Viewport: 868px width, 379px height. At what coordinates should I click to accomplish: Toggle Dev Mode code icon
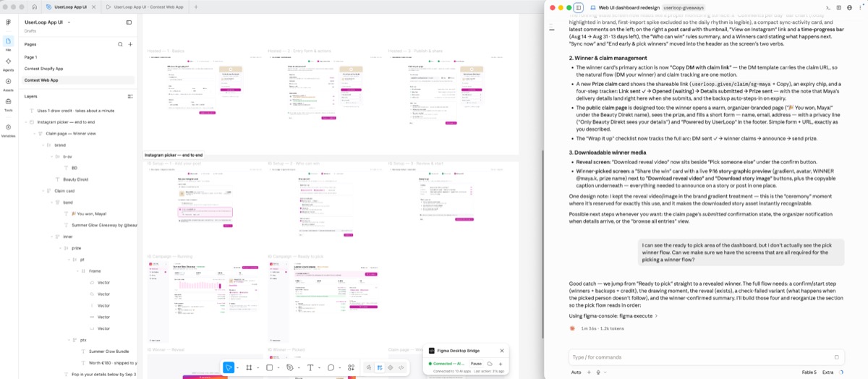401,367
